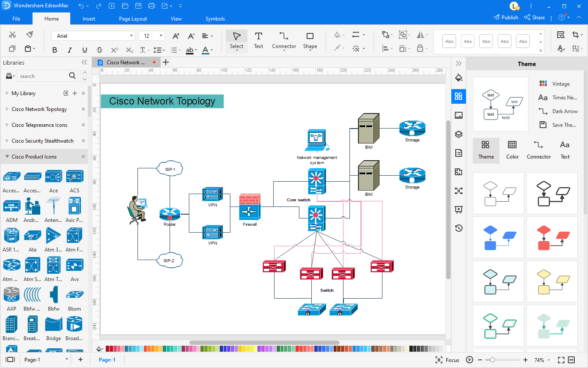588x368 pixels.
Task: Select the Text tool in the toolbar
Action: coord(258,41)
